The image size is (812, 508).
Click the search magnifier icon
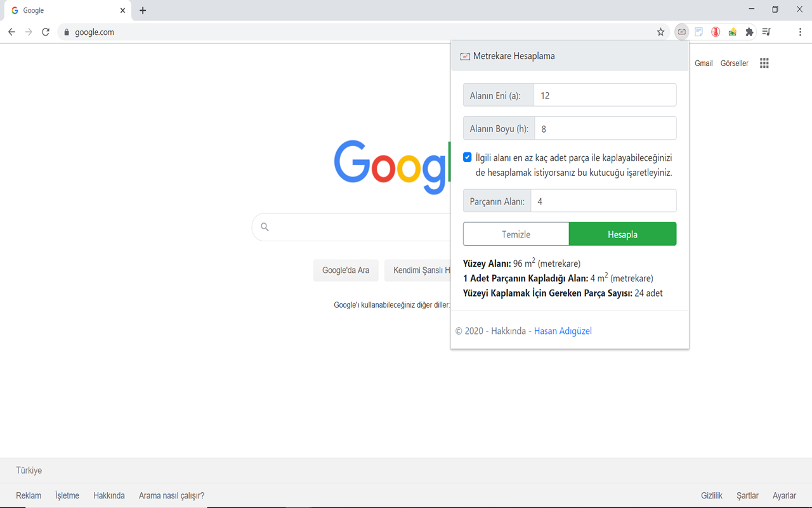[x=265, y=227]
